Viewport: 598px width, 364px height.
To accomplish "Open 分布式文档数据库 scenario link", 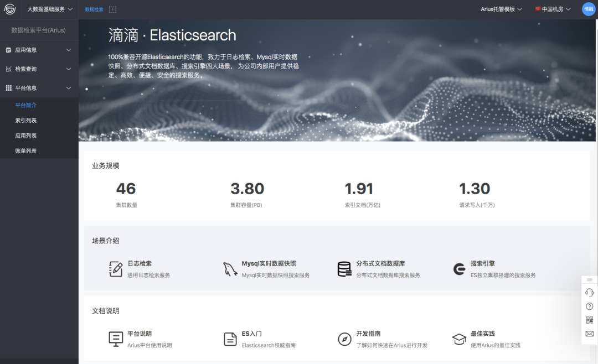I will [x=380, y=263].
